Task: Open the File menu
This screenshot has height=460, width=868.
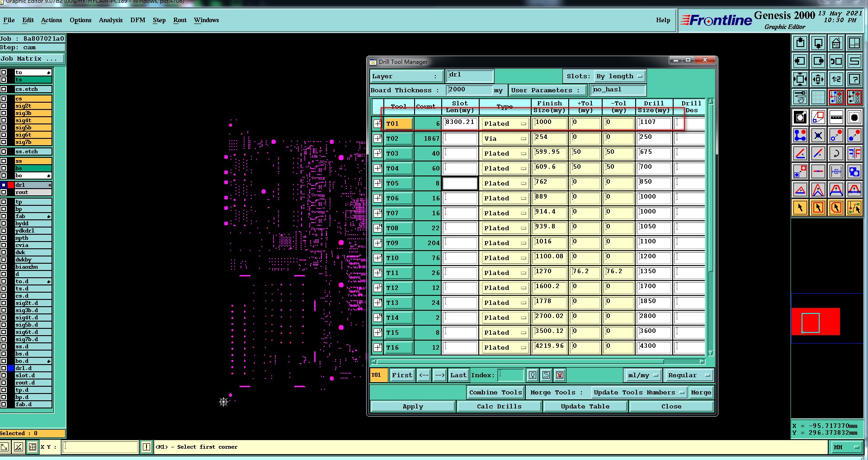Action: pos(9,20)
